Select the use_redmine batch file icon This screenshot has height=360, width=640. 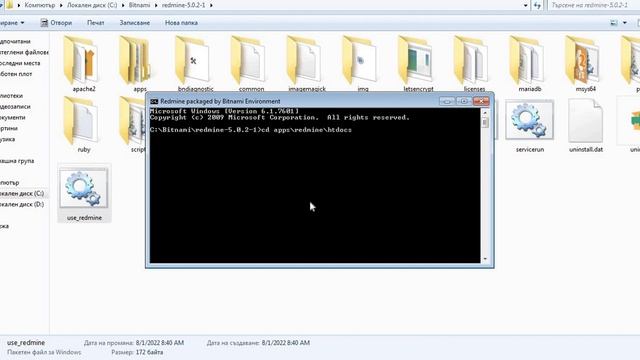coord(84,188)
